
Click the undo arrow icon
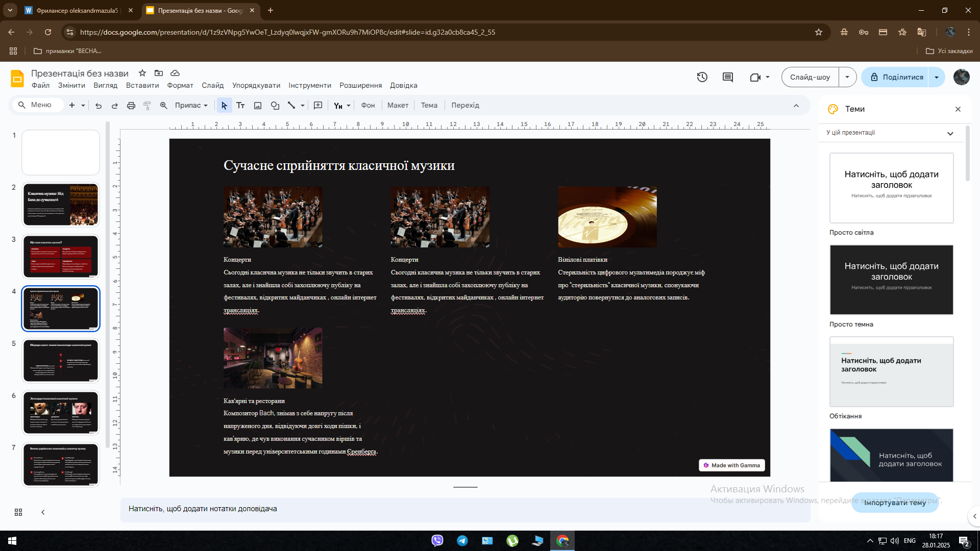(99, 106)
